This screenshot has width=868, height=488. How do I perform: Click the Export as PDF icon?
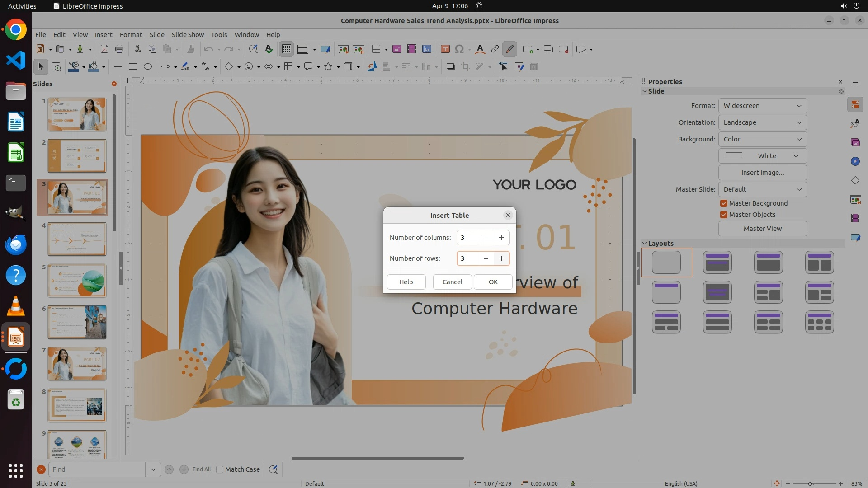[x=104, y=49]
